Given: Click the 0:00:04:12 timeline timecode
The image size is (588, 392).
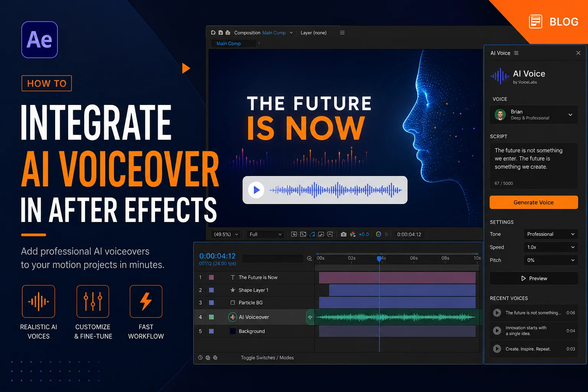Looking at the screenshot, I should (217, 256).
